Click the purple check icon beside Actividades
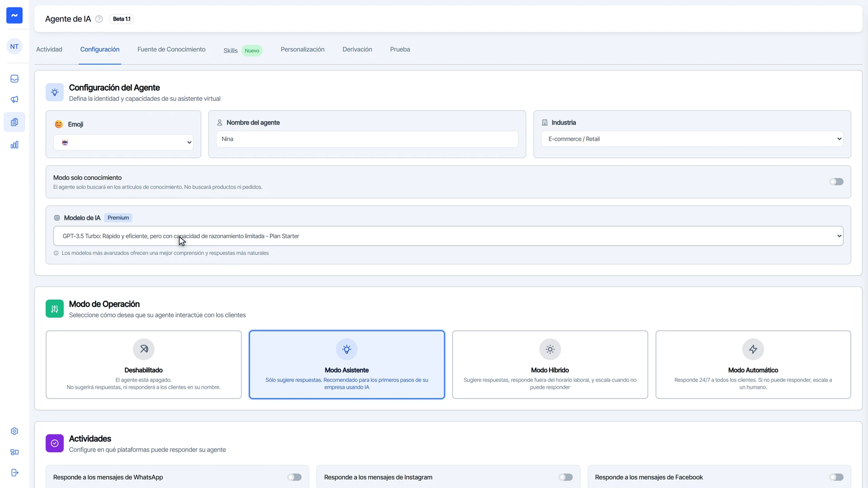The height and width of the screenshot is (488, 868). click(x=55, y=443)
